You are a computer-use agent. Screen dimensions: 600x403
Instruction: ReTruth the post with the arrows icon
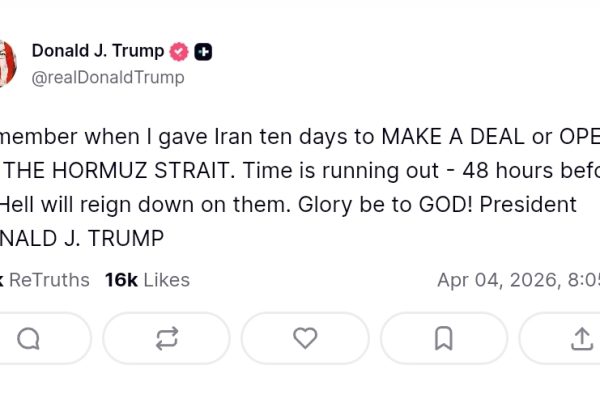[166, 339]
